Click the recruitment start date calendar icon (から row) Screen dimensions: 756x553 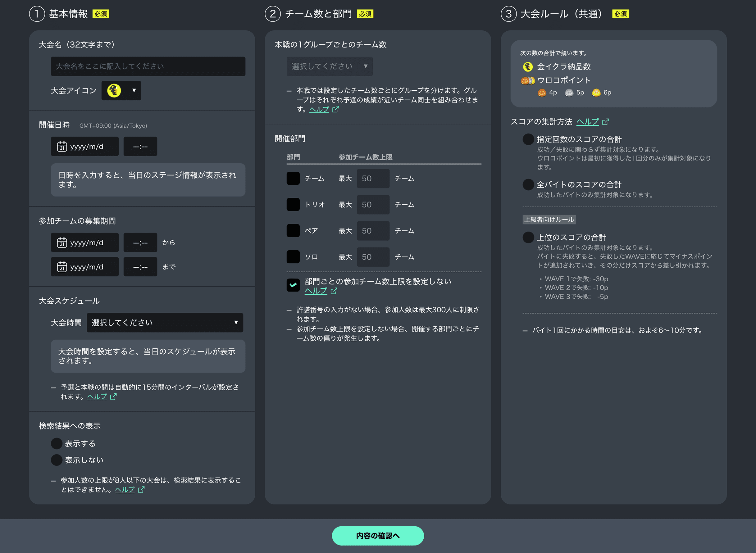[62, 243]
